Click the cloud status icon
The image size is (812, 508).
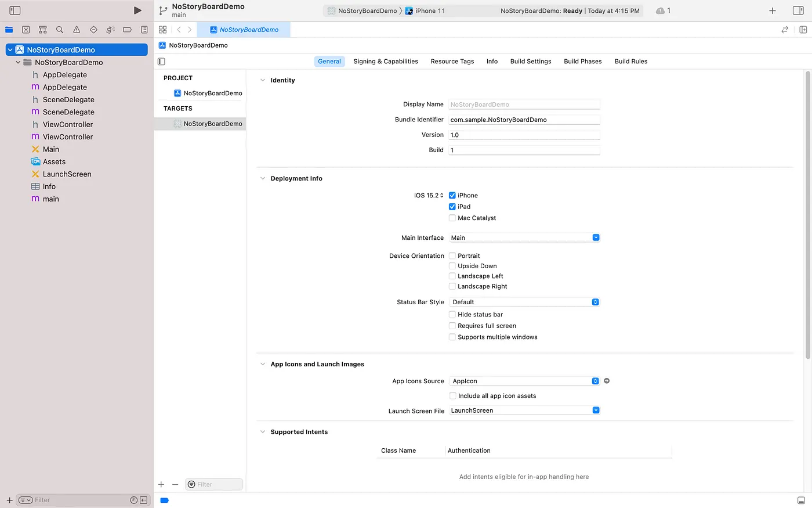(660, 10)
